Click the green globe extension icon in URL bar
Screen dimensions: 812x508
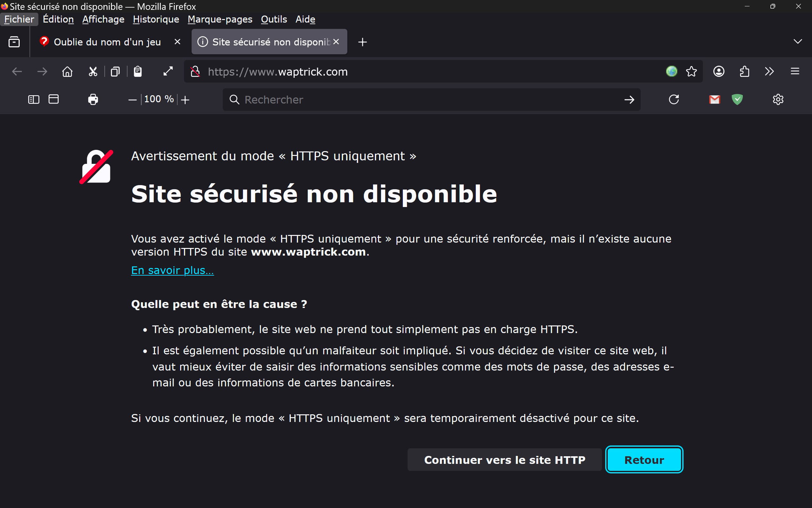coord(671,71)
